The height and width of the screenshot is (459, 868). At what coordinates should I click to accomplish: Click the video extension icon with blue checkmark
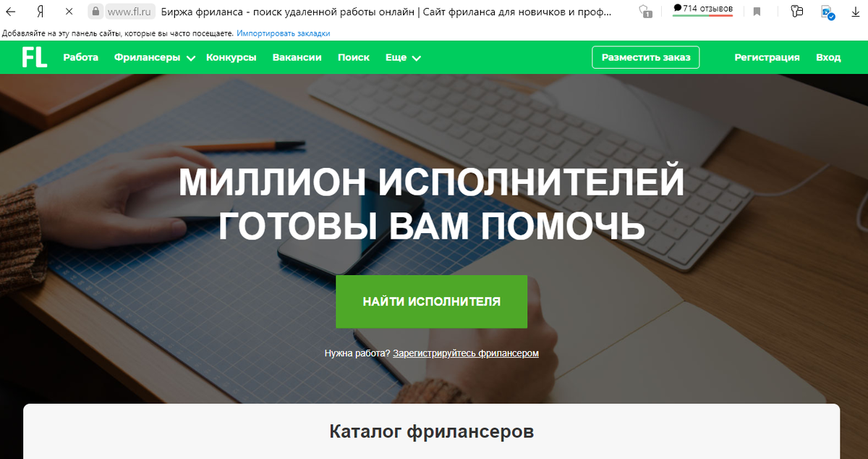tap(829, 12)
